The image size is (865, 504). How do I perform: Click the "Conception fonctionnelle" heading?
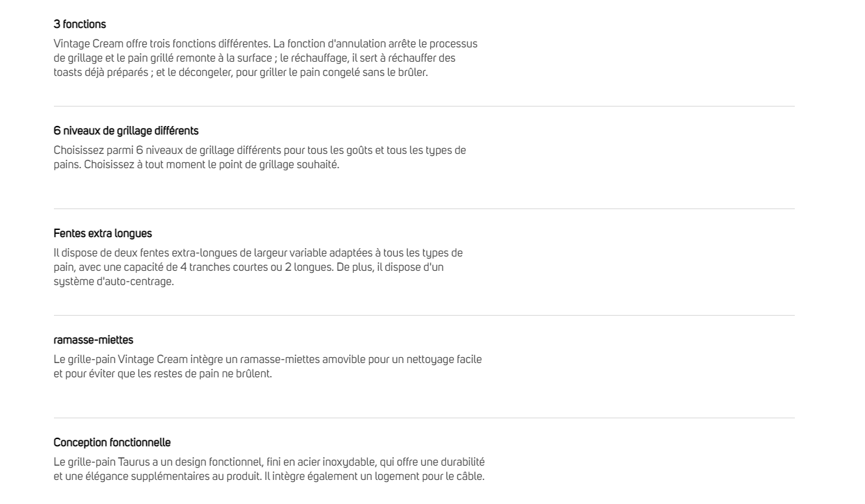click(x=112, y=442)
